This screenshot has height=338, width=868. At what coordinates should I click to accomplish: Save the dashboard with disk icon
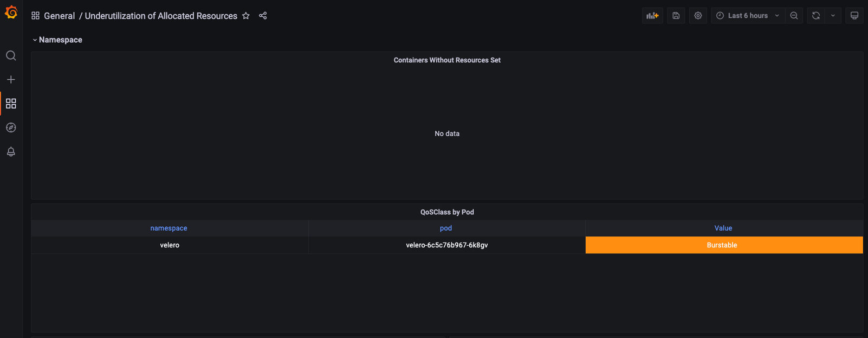676,16
